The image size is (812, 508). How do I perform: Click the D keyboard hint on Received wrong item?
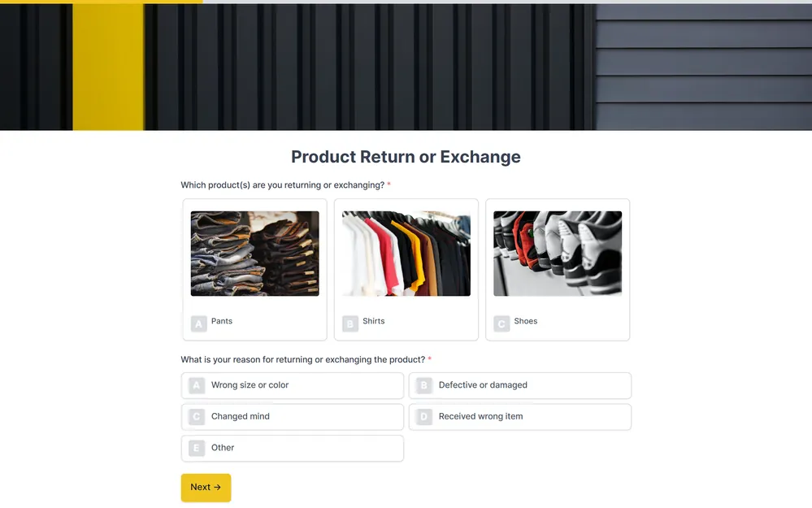pos(423,416)
